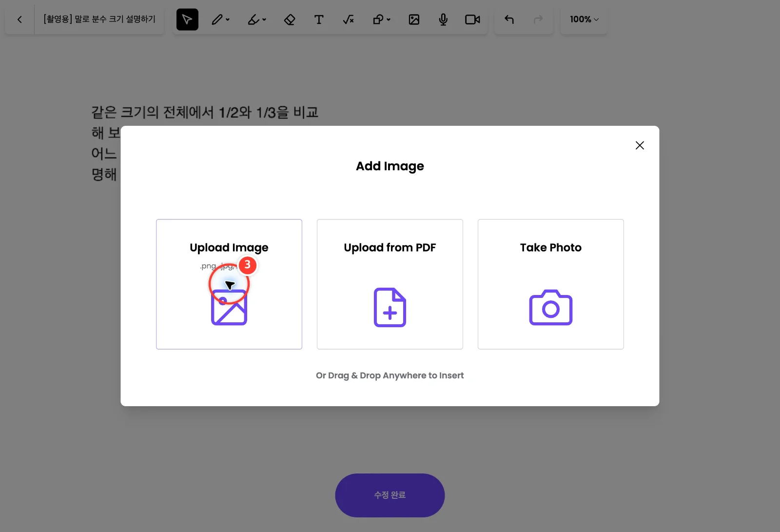The height and width of the screenshot is (532, 780).
Task: Click the PDF file plus icon
Action: [390, 307]
